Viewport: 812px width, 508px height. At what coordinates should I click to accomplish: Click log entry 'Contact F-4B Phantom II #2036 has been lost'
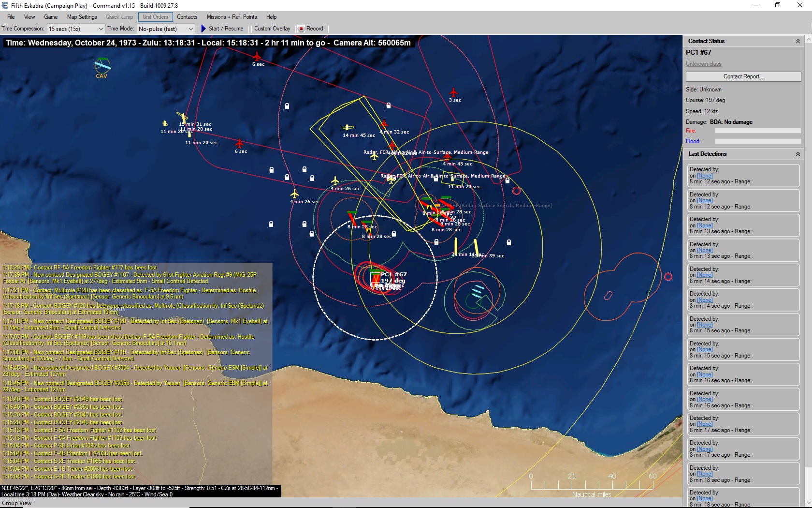72,453
